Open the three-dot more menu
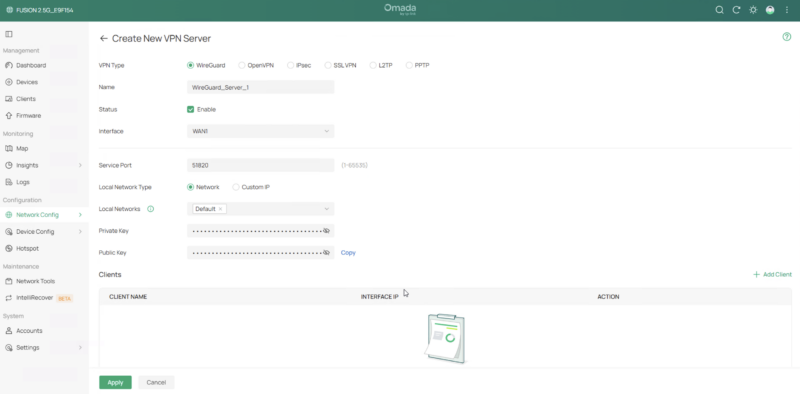Image resolution: width=800 pixels, height=394 pixels. click(786, 10)
